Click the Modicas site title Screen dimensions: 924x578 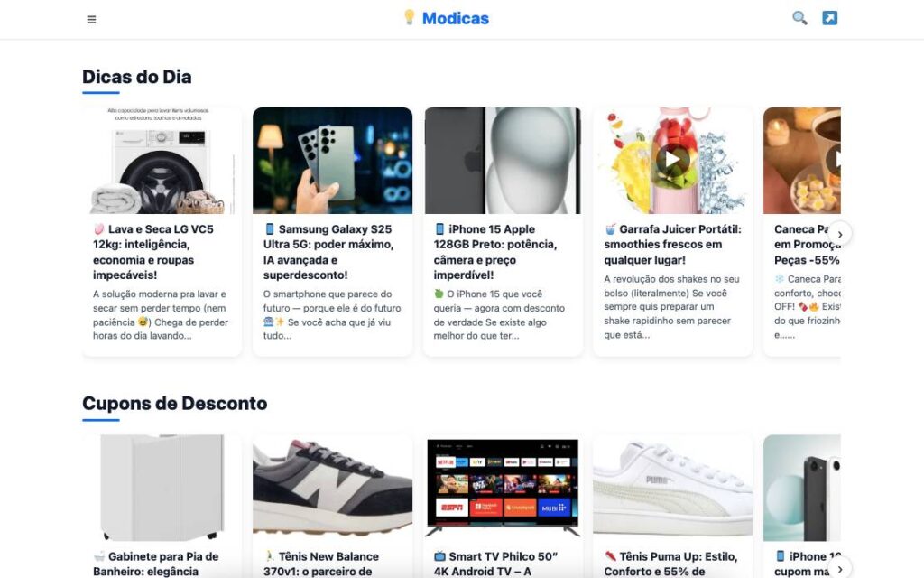456,18
